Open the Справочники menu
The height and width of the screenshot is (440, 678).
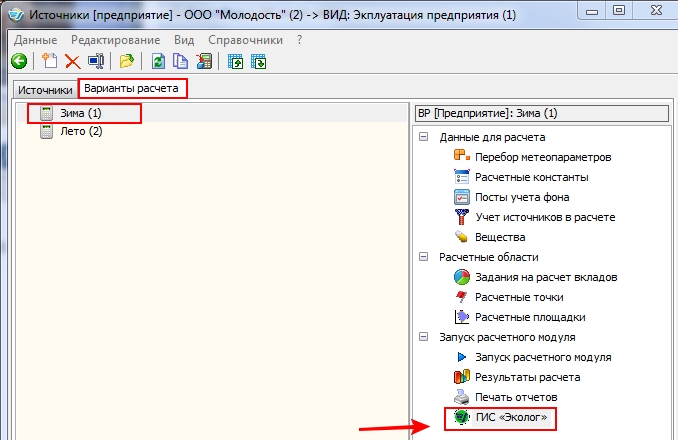(244, 39)
